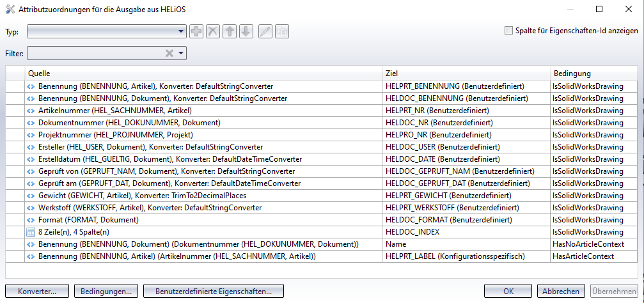644x303 pixels.
Task: Select target cell HELPRT_BENENNUNG (Benutzerdefiniert)
Action: 467,87
